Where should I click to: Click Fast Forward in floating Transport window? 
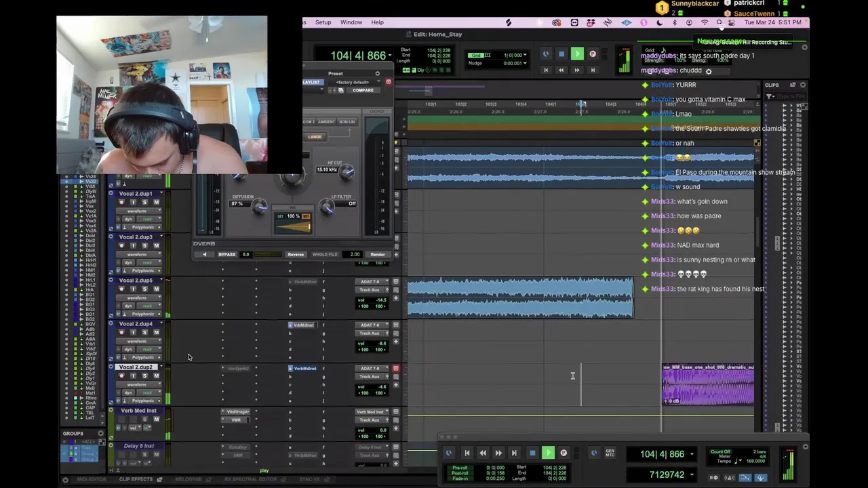[498, 453]
